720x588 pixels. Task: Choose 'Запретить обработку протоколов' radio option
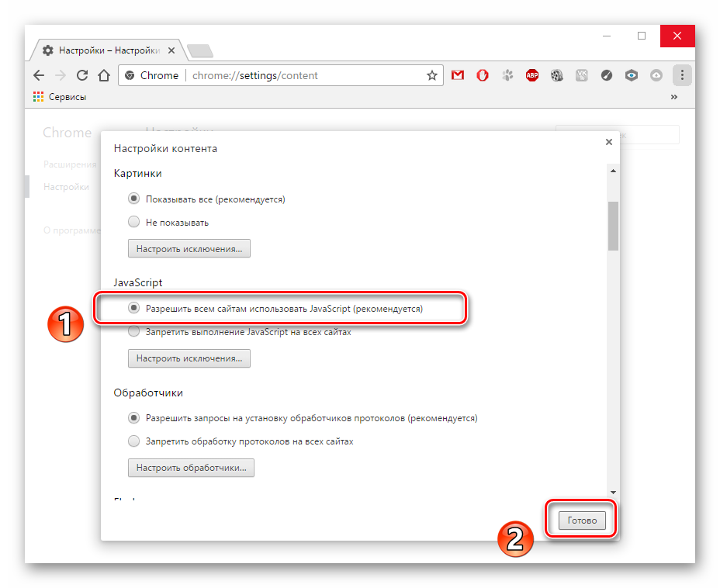(133, 441)
